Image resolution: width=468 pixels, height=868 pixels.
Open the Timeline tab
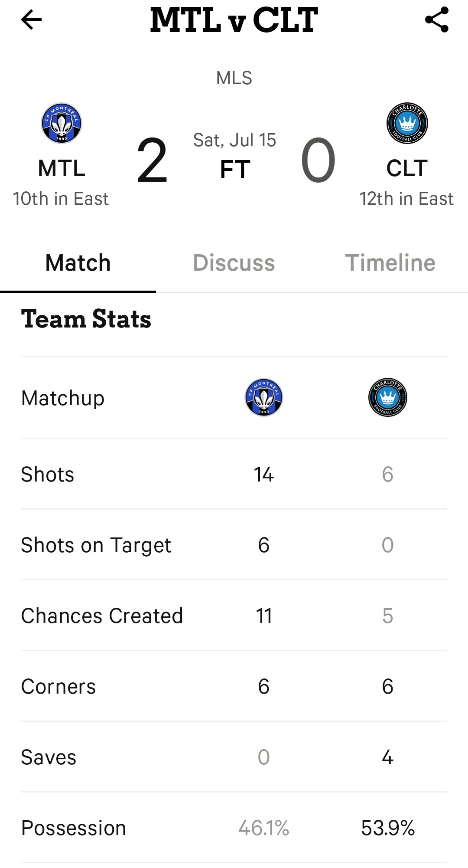(390, 263)
